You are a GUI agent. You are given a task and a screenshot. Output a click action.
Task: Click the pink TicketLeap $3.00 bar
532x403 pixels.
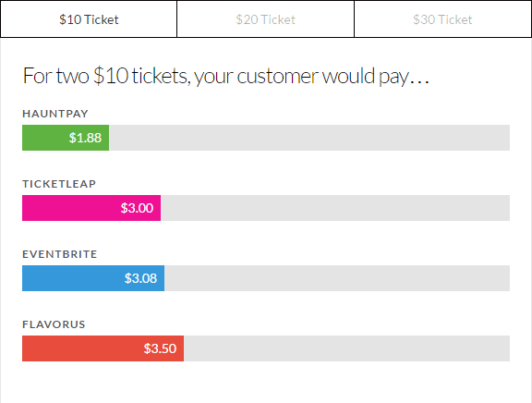(x=91, y=208)
